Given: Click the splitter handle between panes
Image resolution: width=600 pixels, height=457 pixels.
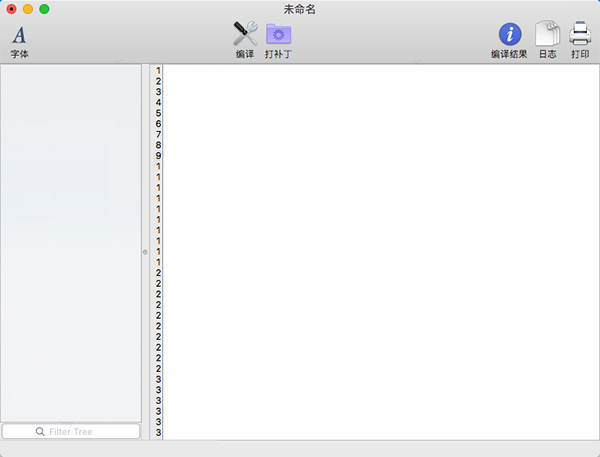Looking at the screenshot, I should click(145, 252).
